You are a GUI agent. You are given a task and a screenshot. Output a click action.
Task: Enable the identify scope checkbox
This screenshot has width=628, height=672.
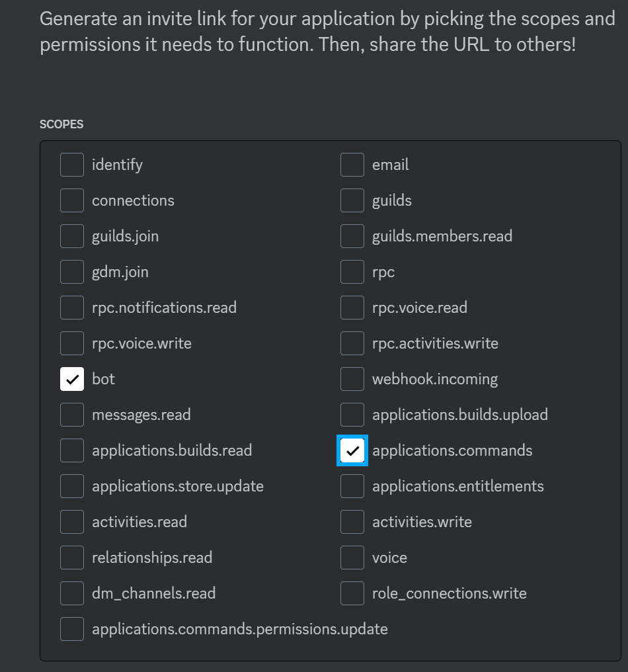click(x=71, y=165)
